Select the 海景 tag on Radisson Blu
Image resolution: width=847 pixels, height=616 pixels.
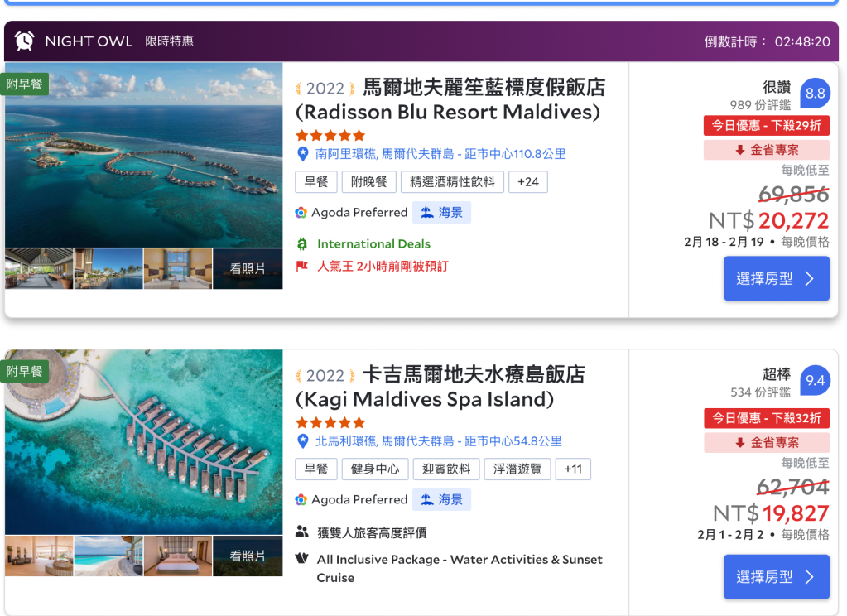pos(442,213)
